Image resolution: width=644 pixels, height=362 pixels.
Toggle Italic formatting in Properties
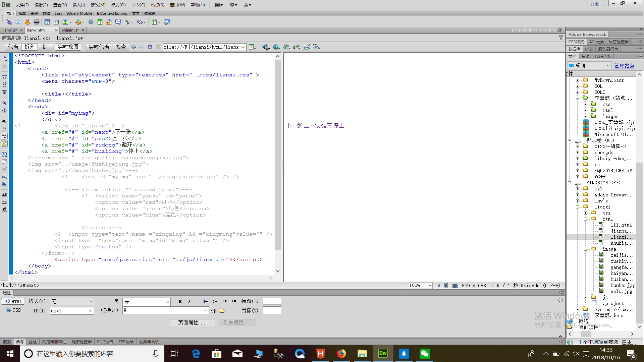click(x=189, y=302)
